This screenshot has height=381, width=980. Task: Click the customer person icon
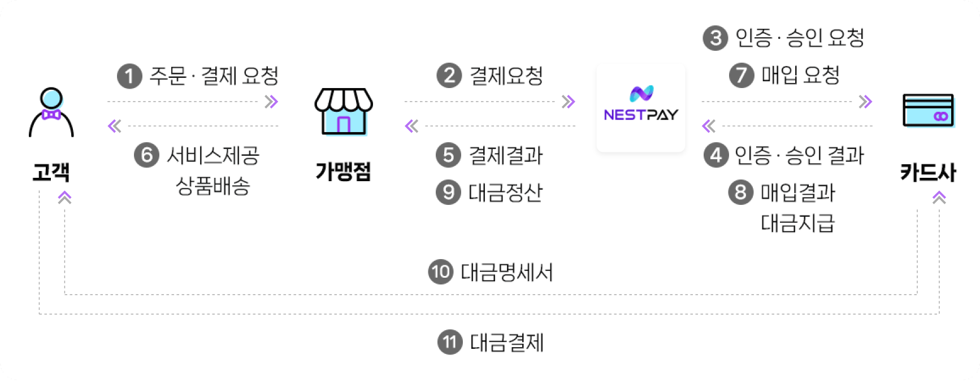pos(51,112)
